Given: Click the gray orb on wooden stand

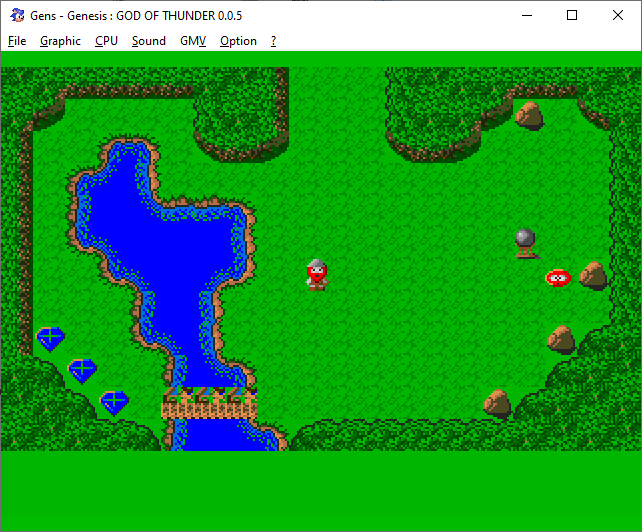Looking at the screenshot, I should point(525,244).
